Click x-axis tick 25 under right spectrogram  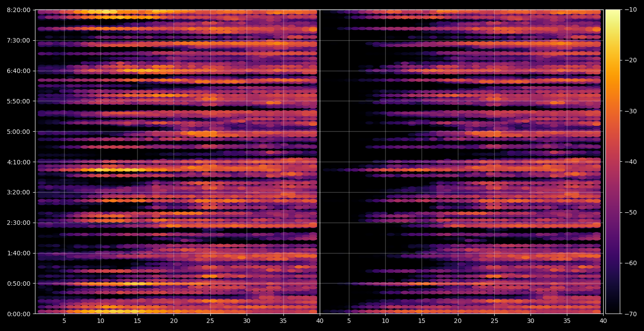494,321
